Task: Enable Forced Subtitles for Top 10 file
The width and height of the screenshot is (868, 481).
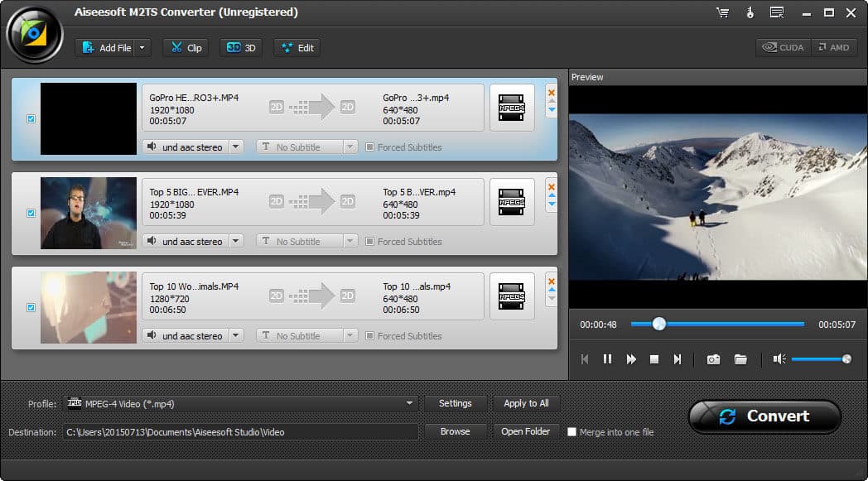Action: pyautogui.click(x=369, y=335)
